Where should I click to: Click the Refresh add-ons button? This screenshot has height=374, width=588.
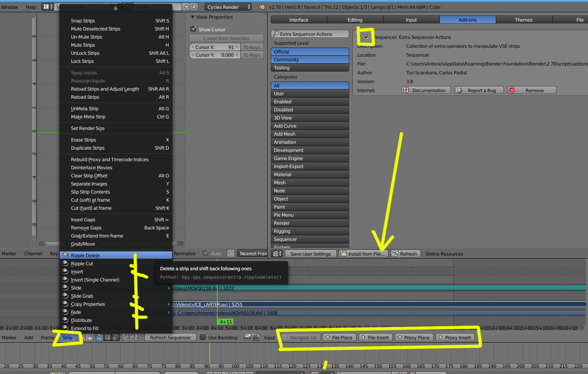(405, 254)
